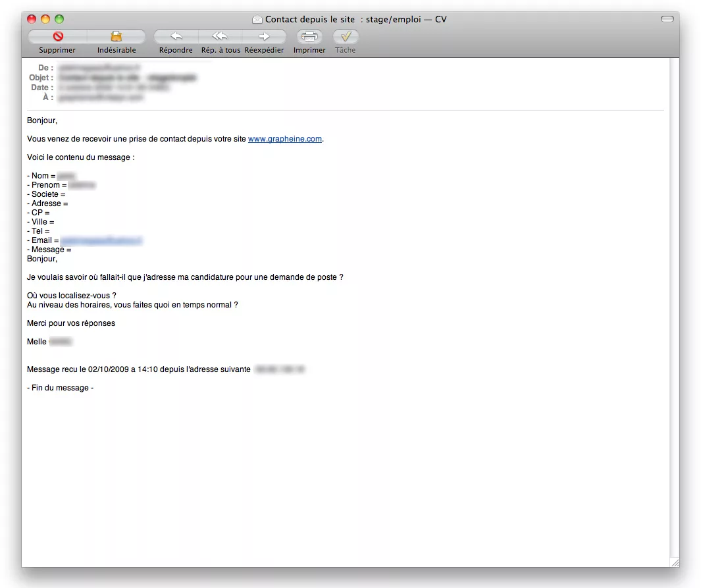Toggle toolbar visibility with the top-right pill button

667,20
